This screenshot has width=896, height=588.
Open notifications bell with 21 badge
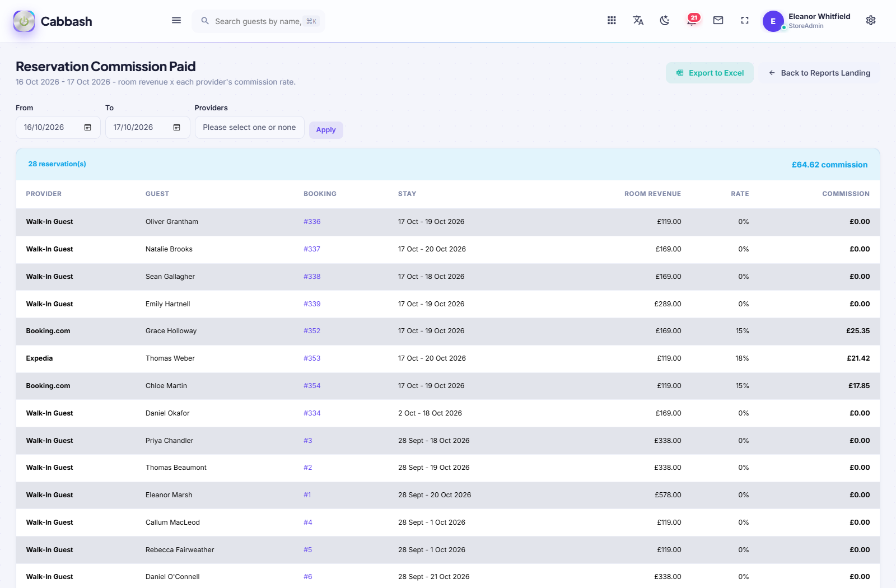[692, 21]
